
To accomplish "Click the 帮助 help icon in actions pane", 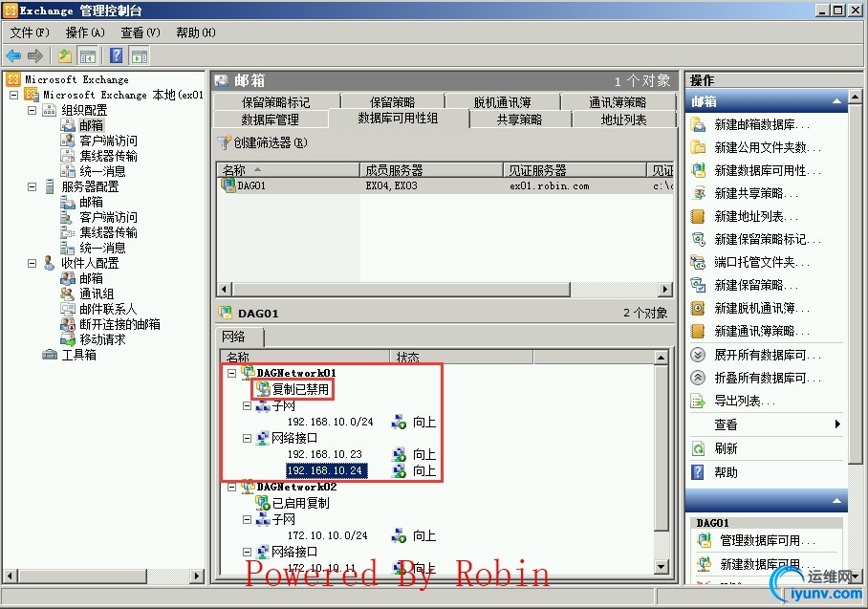I will pos(698,472).
